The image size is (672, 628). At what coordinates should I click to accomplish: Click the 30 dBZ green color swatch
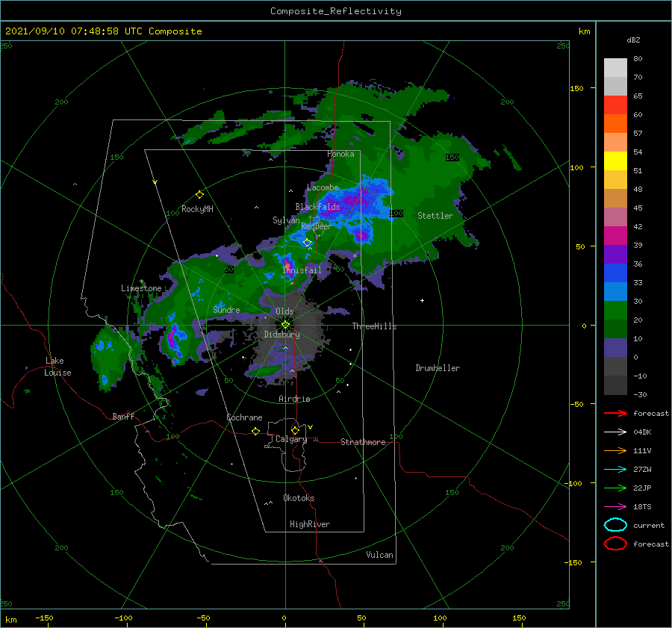click(x=615, y=311)
